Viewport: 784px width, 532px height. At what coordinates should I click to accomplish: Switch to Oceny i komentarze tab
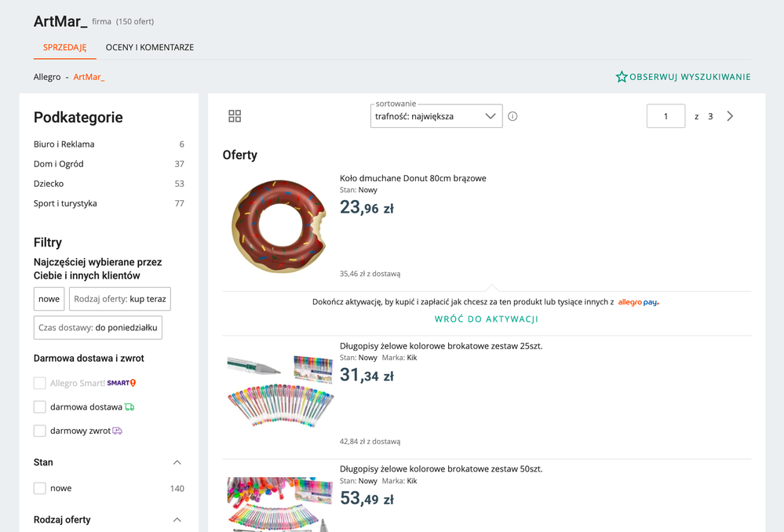coord(150,47)
